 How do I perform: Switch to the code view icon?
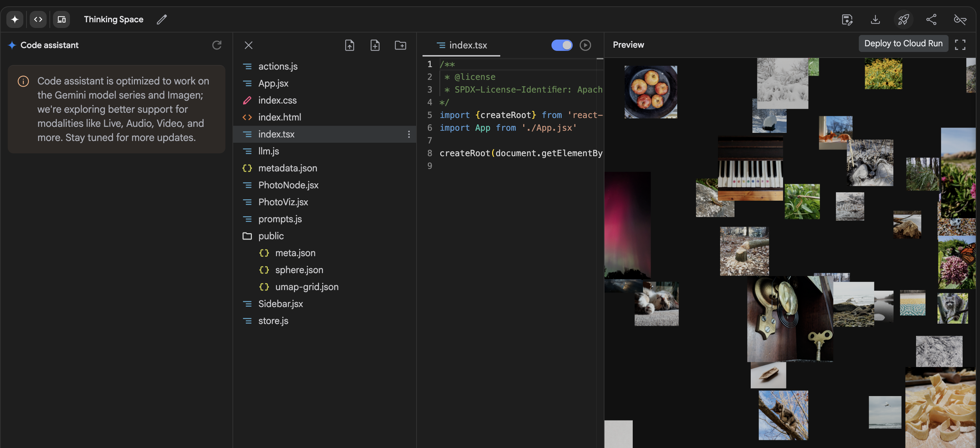38,19
